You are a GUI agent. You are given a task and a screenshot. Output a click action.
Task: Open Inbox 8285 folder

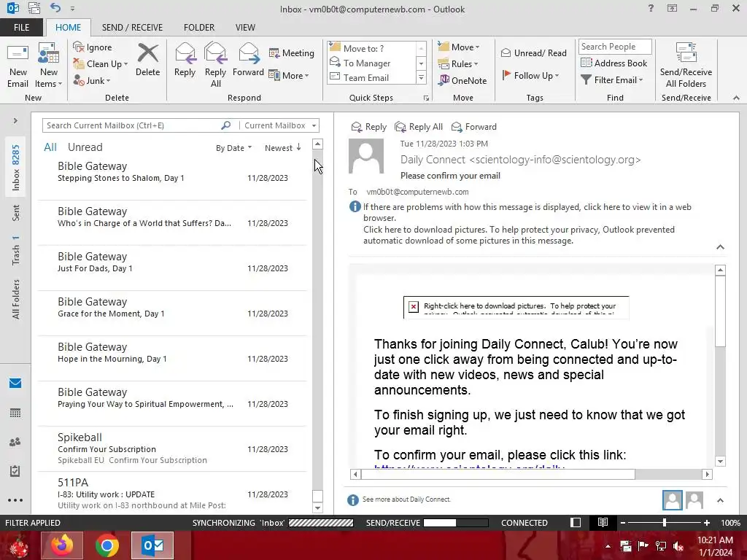click(16, 168)
